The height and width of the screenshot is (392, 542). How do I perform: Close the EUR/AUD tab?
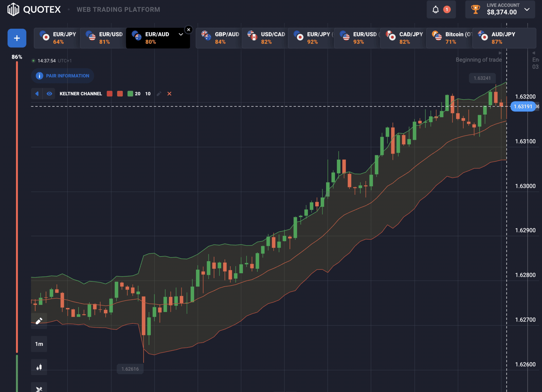[189, 30]
